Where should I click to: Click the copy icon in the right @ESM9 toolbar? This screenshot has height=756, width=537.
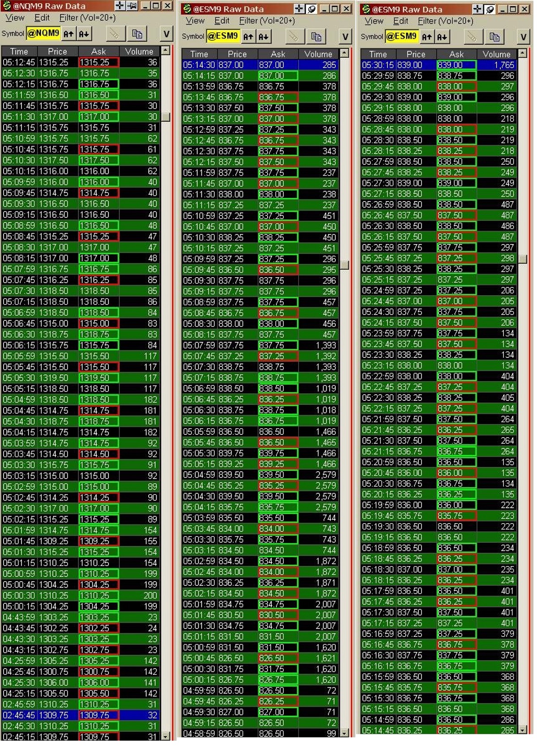(x=494, y=37)
